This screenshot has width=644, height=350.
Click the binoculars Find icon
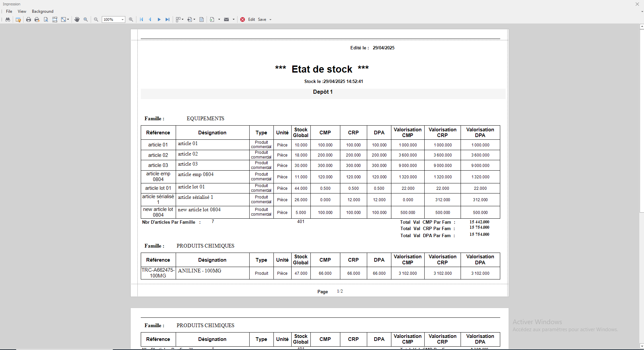point(8,19)
